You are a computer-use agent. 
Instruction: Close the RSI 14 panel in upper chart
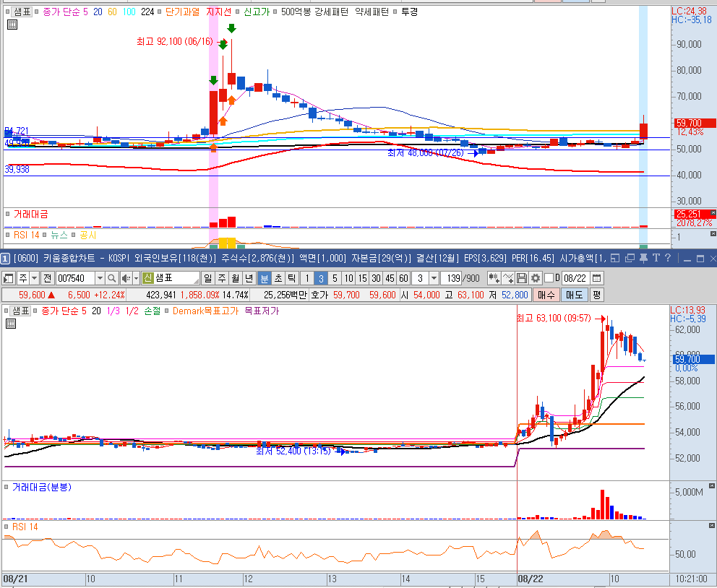(713, 234)
